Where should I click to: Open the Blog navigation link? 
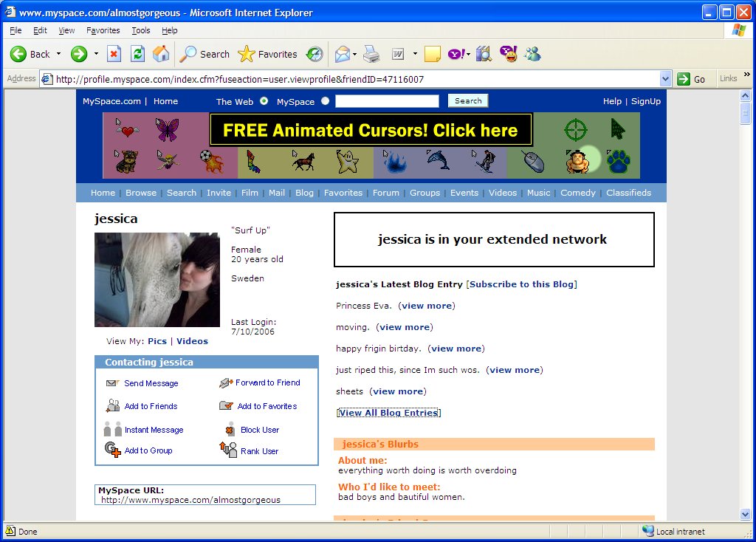[304, 193]
